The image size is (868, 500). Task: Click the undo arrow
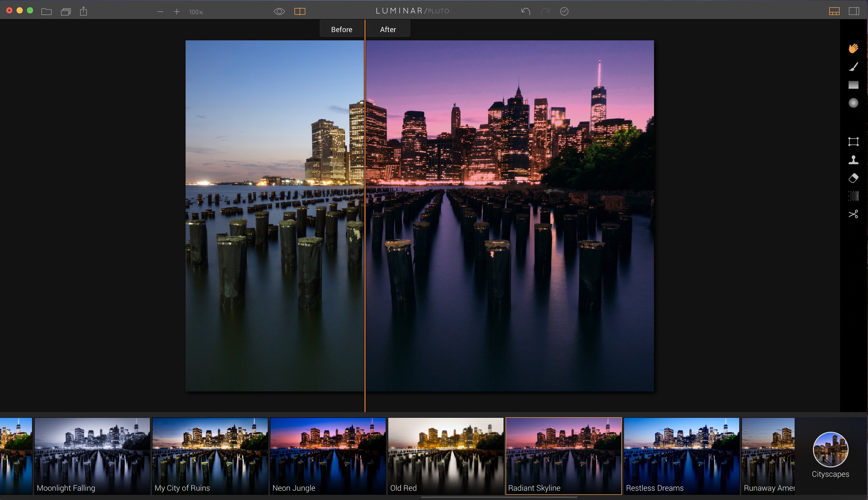[525, 11]
